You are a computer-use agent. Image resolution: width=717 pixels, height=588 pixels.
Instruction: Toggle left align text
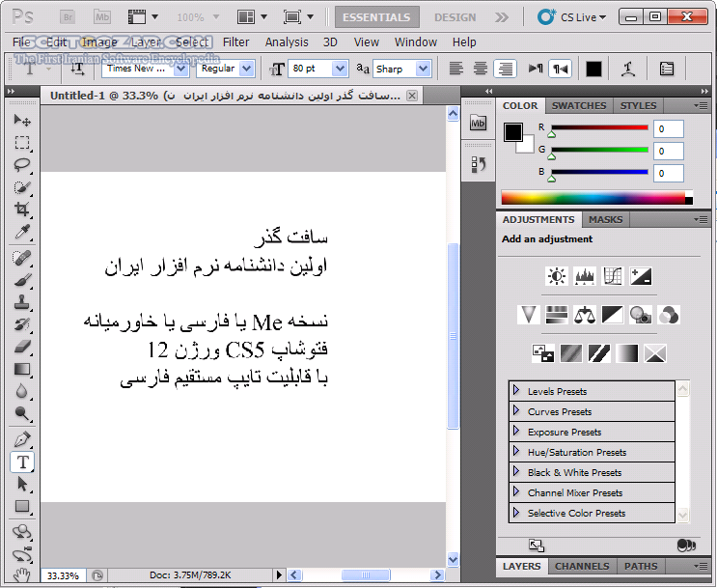455,70
